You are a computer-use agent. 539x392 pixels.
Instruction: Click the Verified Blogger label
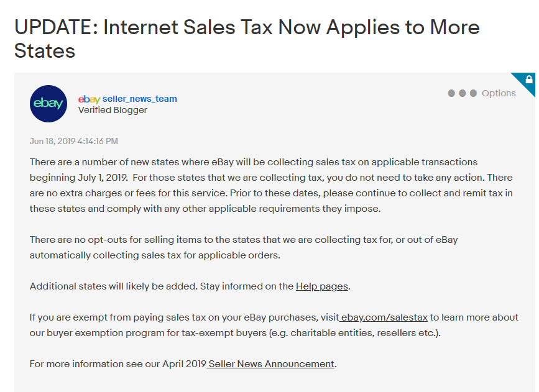(x=113, y=110)
